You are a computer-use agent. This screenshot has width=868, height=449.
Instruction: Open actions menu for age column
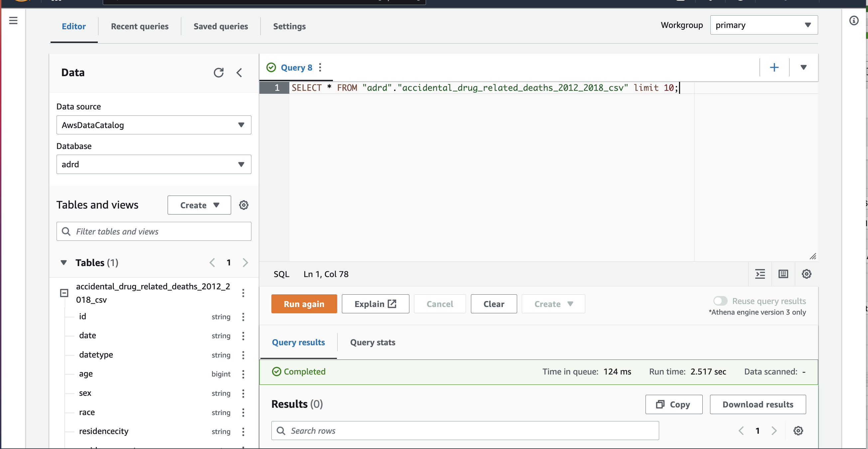[243, 374]
